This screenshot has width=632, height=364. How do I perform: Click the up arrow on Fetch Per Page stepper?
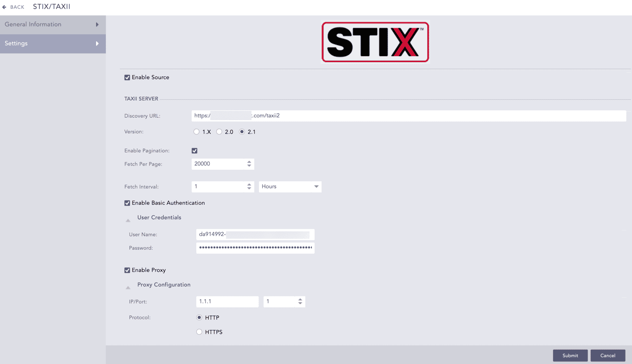pyautogui.click(x=249, y=161)
